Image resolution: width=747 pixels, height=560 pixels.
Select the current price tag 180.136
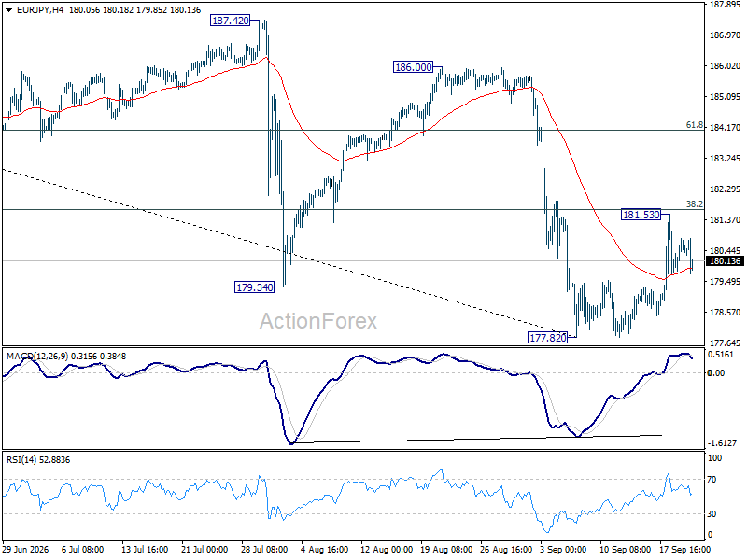tap(726, 261)
